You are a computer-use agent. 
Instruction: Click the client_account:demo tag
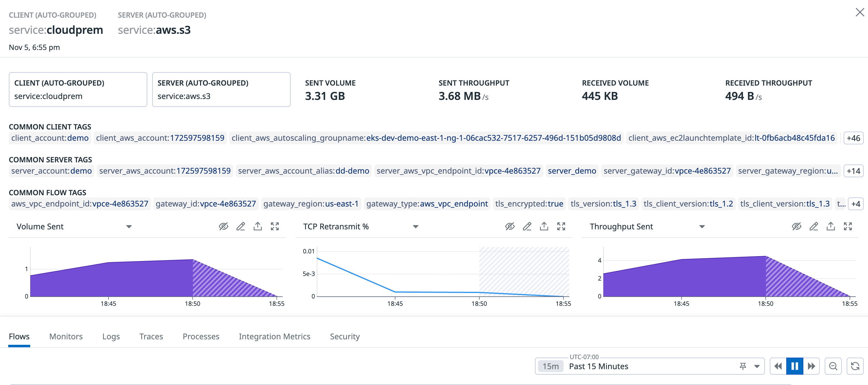(50, 138)
